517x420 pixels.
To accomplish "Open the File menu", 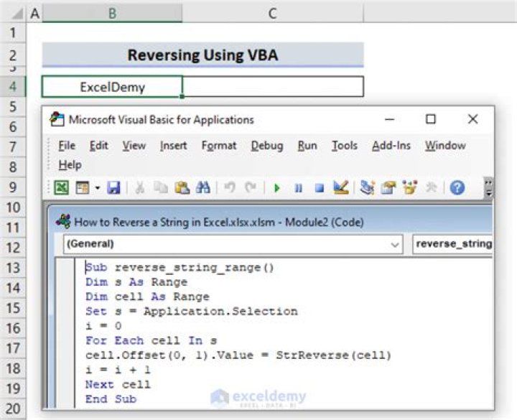I will [x=67, y=145].
